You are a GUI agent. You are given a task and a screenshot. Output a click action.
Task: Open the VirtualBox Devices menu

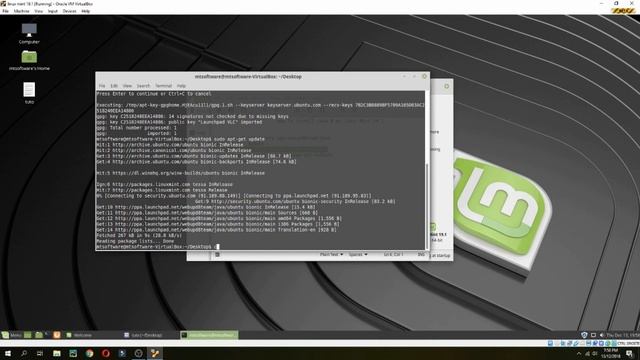(69, 11)
